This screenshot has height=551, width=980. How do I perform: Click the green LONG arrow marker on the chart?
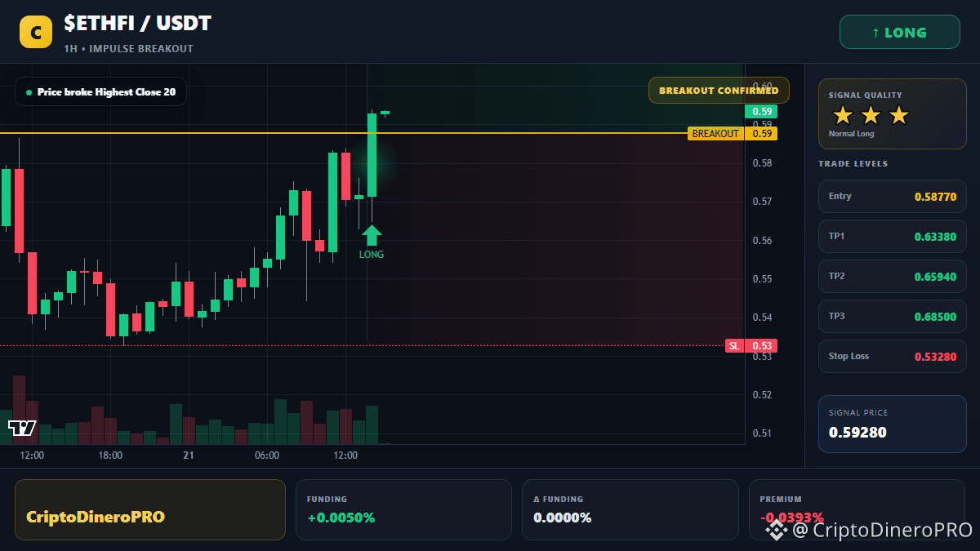[372, 236]
